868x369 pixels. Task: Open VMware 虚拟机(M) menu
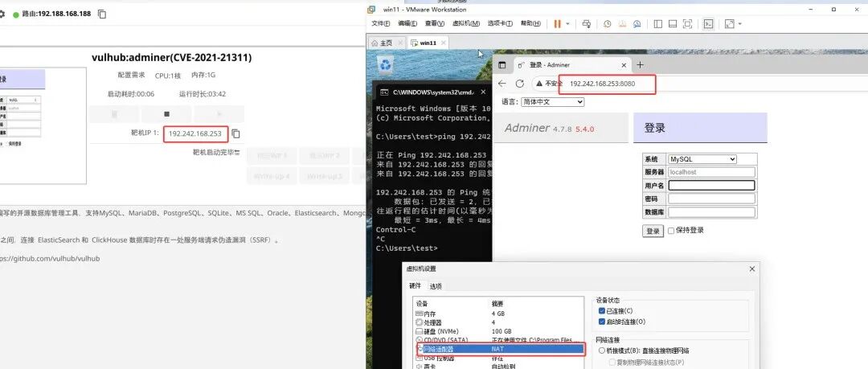[466, 24]
